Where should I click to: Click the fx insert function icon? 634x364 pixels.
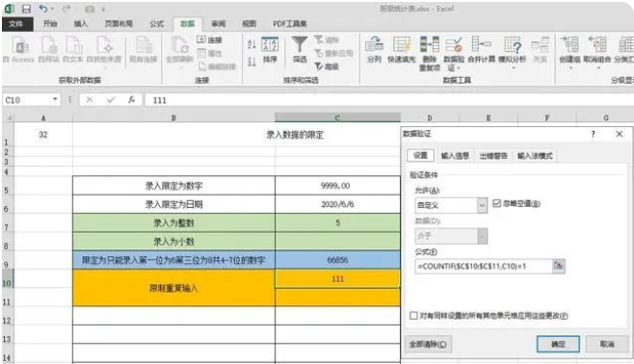tap(131, 100)
